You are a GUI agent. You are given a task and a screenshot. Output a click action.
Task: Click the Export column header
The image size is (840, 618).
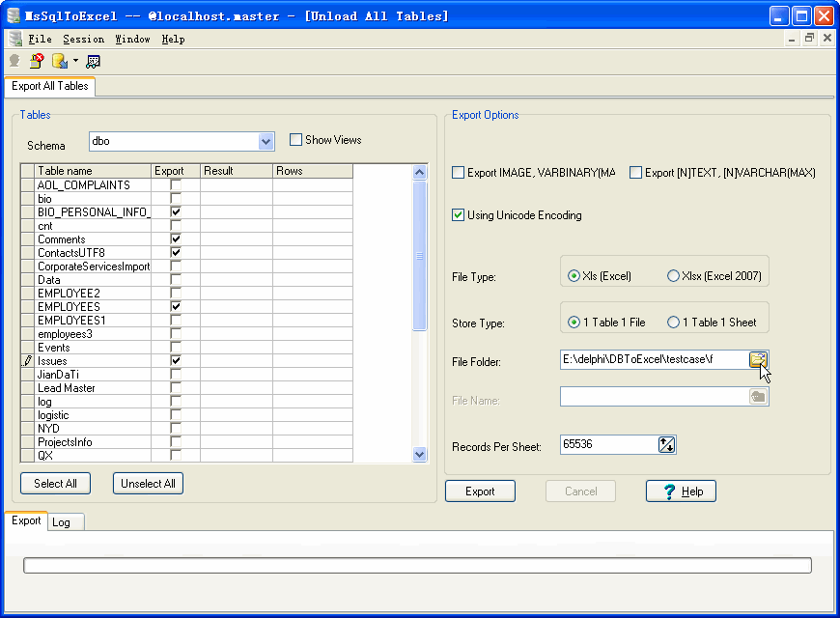click(176, 171)
